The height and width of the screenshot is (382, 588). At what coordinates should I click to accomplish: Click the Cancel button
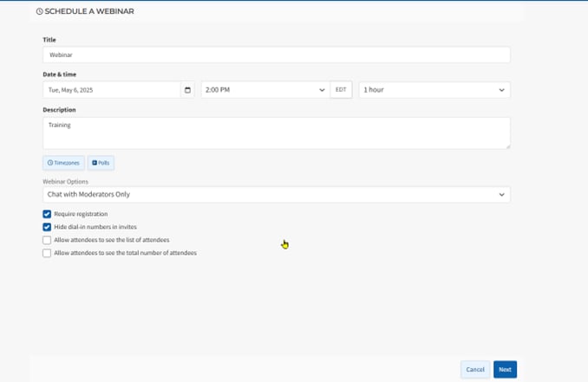[475, 369]
